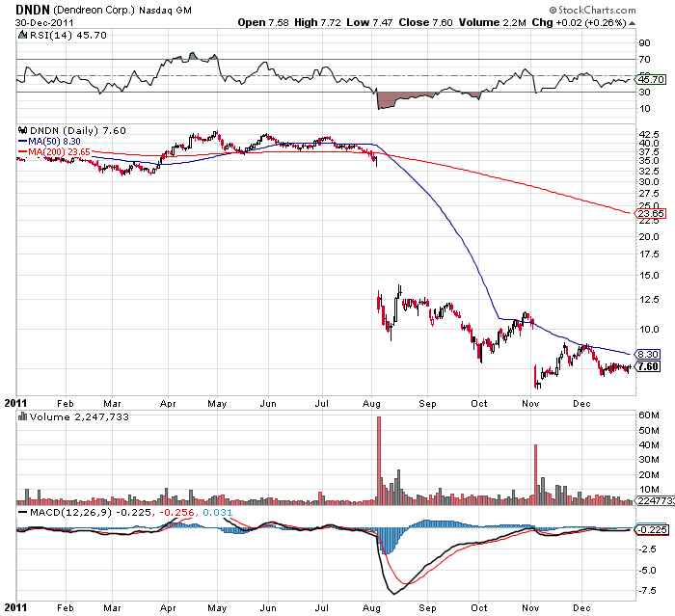675x616 pixels.
Task: Click the RSI(14) indicator legend icon
Action: [x=22, y=34]
